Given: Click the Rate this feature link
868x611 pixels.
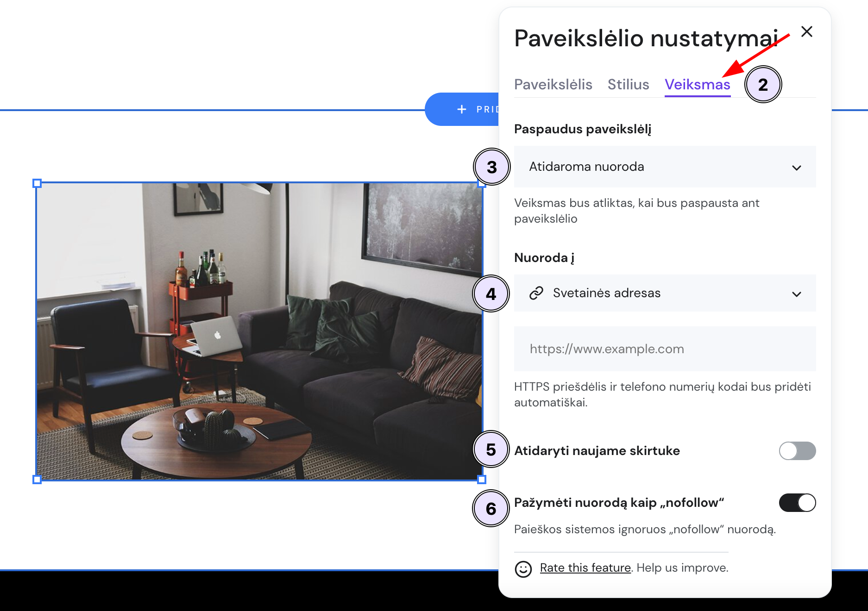Looking at the screenshot, I should (x=585, y=567).
